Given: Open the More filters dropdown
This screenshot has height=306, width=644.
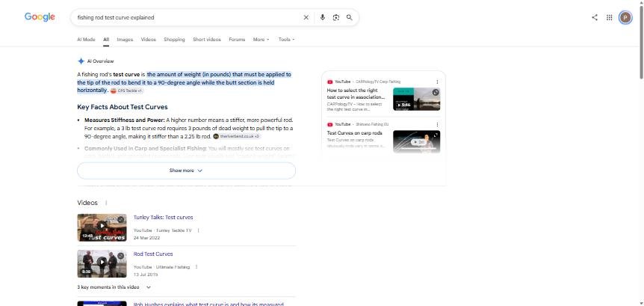Looking at the screenshot, I should point(261,40).
